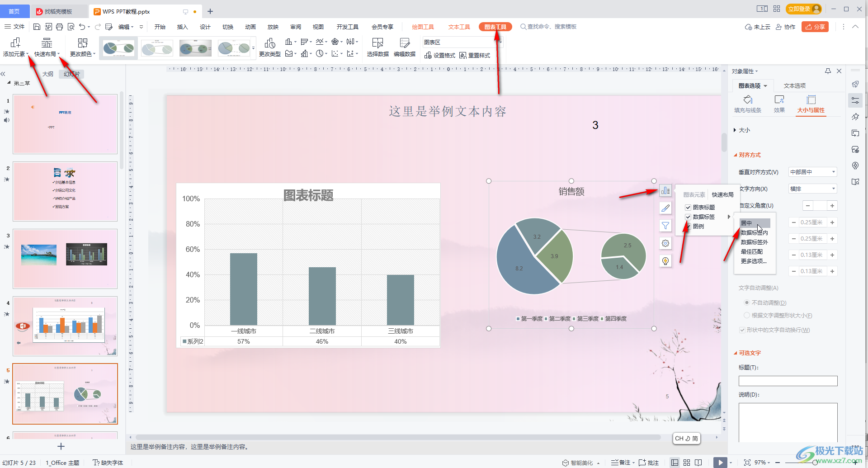Choose 数据标签外 from label position menu

pos(754,242)
